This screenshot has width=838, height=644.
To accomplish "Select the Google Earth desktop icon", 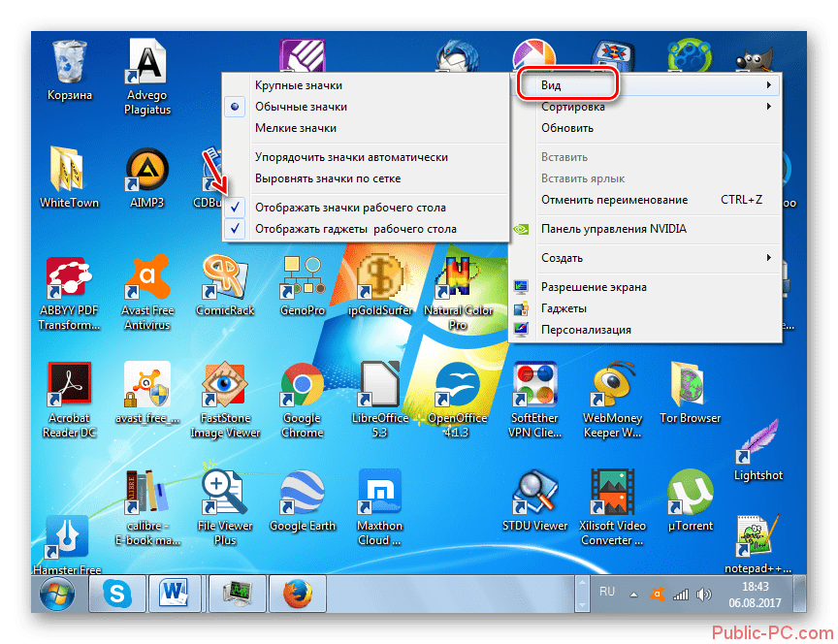I will coord(303,501).
